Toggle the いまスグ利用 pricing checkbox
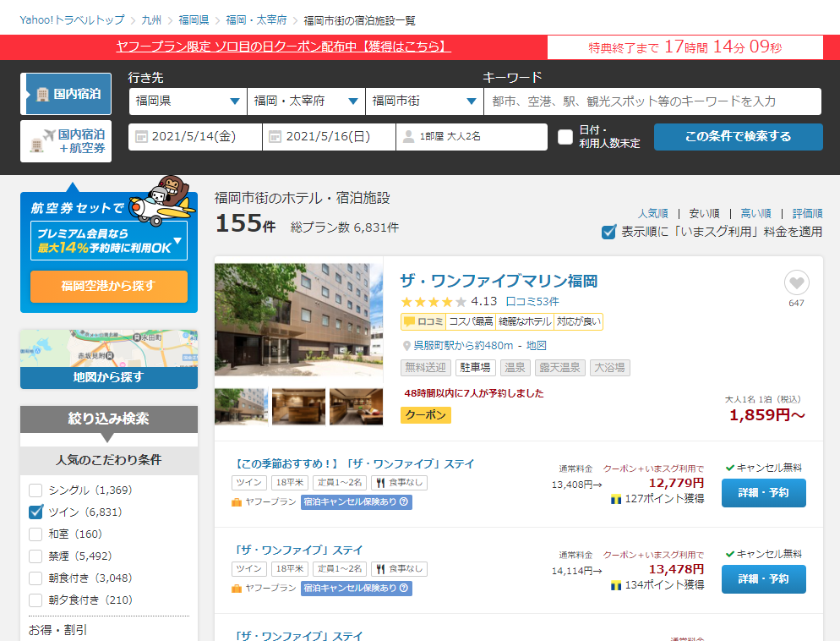Viewport: 840px width, 641px height. click(x=608, y=232)
